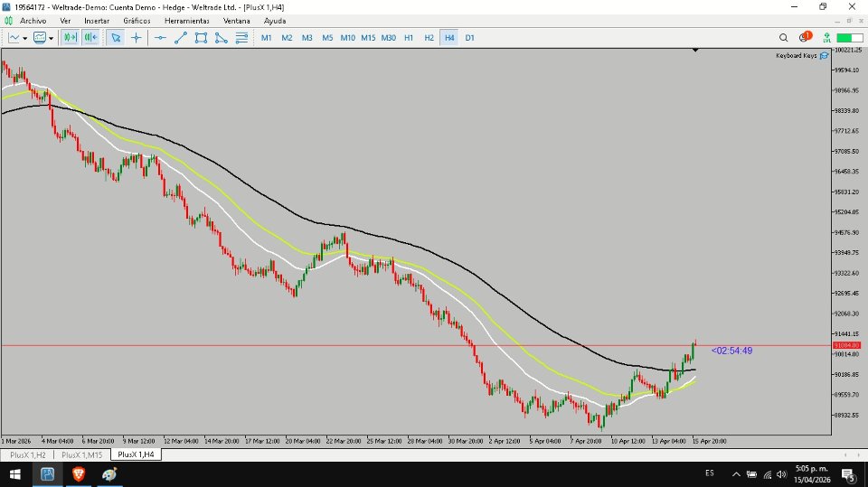Show hidden system tray icons
Screen dimensions: 868x487
coord(736,474)
